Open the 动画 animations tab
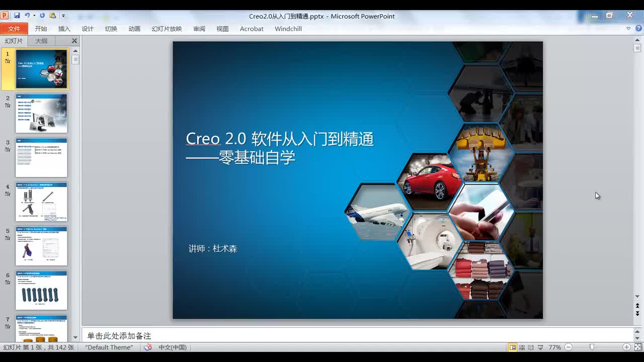Screen dimensions: 644x362 coord(134,29)
